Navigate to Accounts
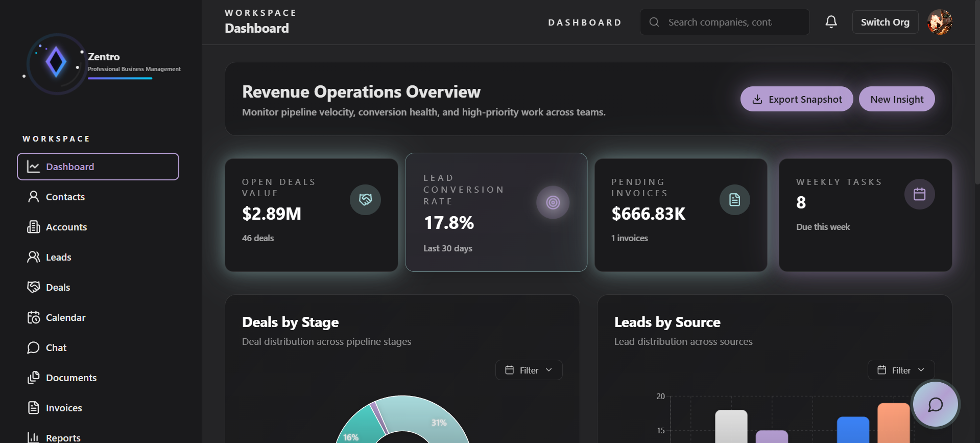 [x=98, y=227]
